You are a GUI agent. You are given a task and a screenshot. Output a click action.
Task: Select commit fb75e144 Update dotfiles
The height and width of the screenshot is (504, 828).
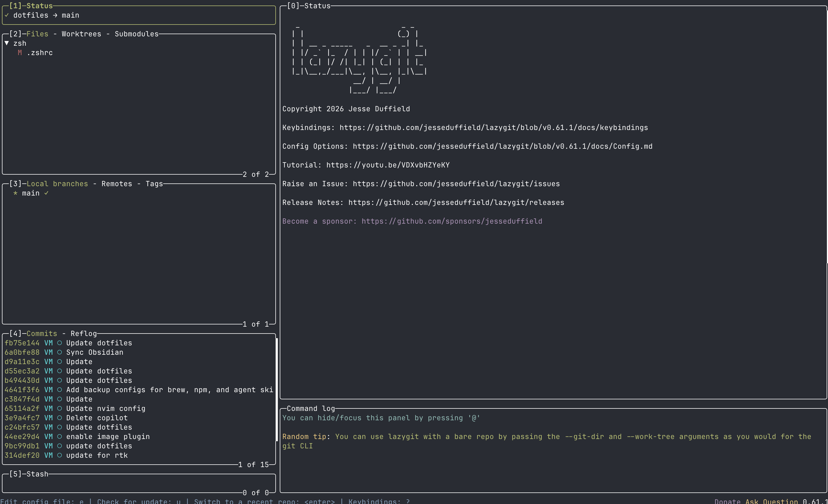coord(139,343)
